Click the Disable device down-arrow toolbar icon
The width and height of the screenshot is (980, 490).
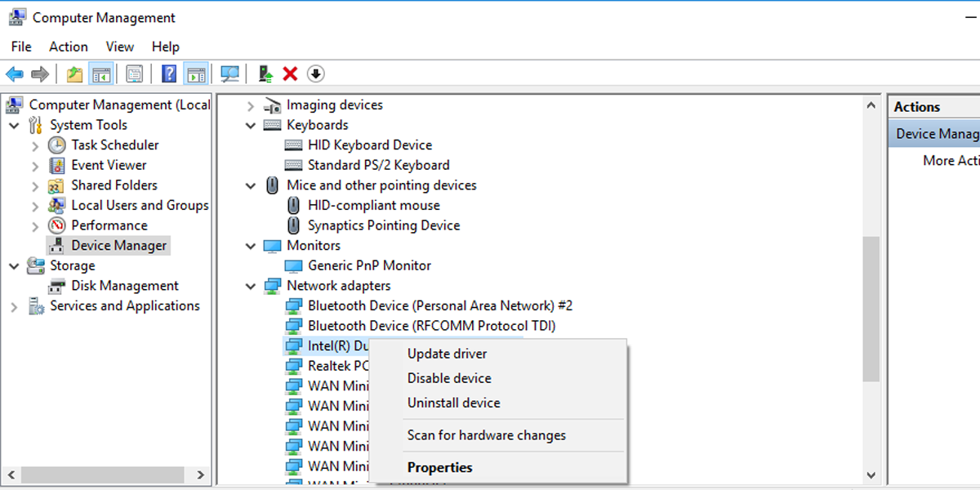pos(315,73)
